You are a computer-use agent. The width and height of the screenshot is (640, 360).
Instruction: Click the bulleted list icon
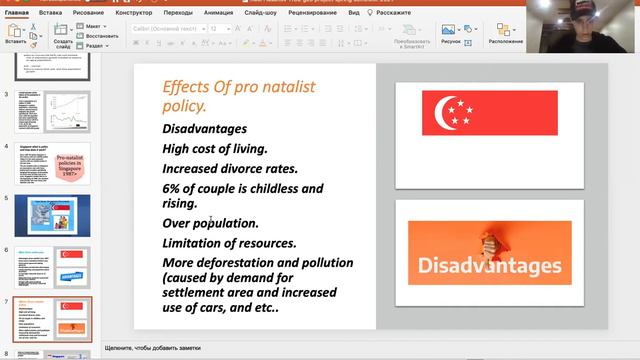click(x=288, y=29)
